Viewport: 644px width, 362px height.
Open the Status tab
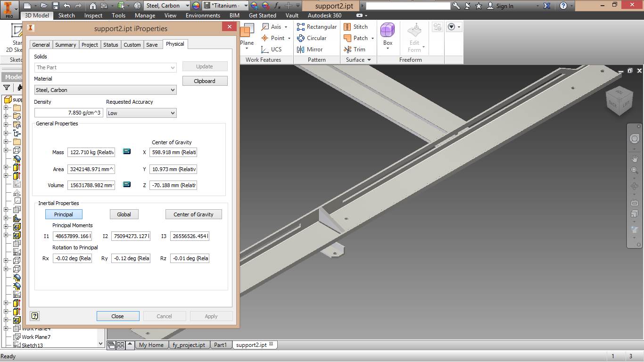coord(111,45)
